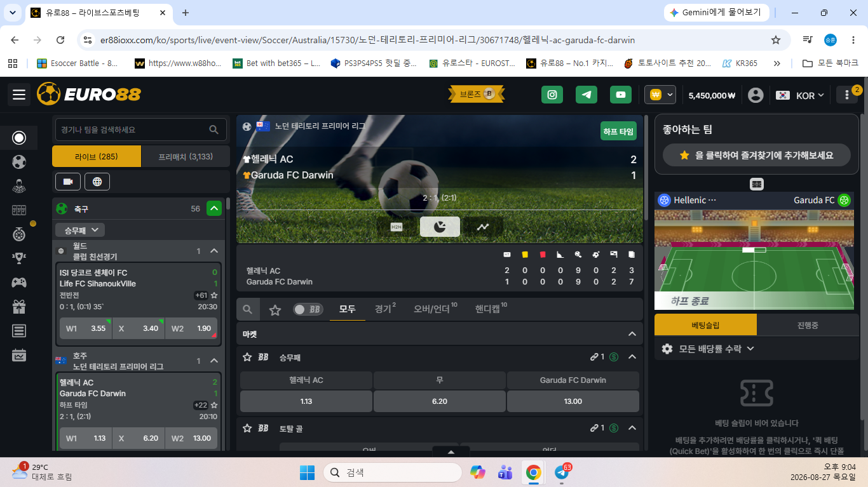Switch to the 라이브 (285) tab
868x487 pixels.
coord(97,156)
